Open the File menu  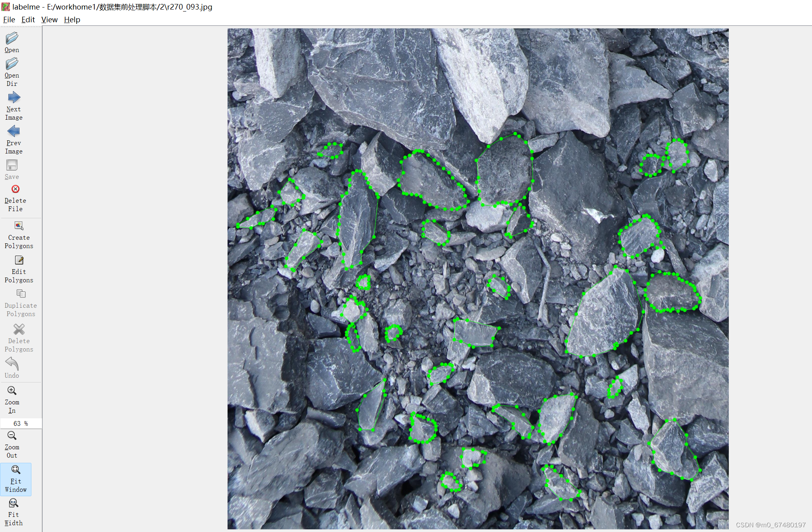click(x=9, y=19)
